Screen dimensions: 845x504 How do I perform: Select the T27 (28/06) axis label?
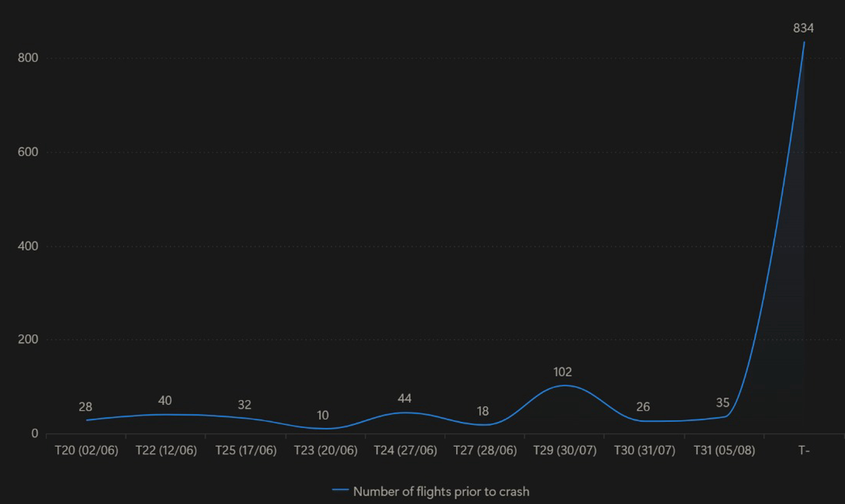click(x=485, y=450)
